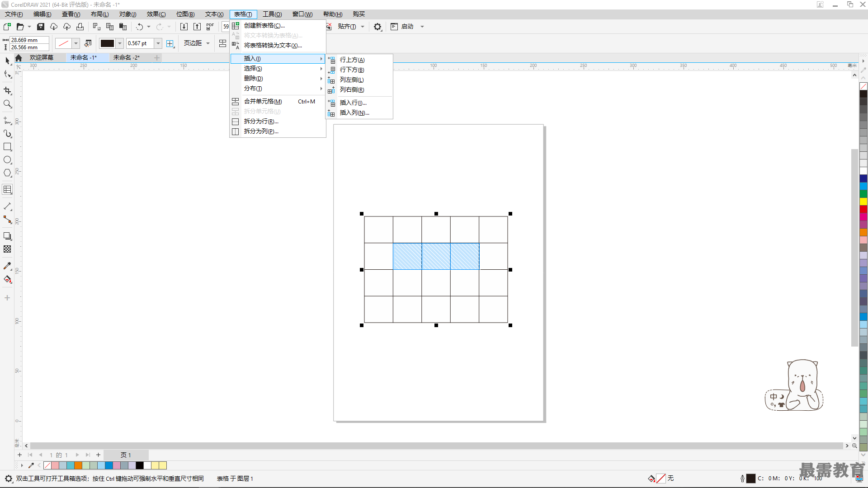Screen dimensions: 868x488
Task: Click the table width 28.669 mm field
Action: pyautogui.click(x=29, y=40)
